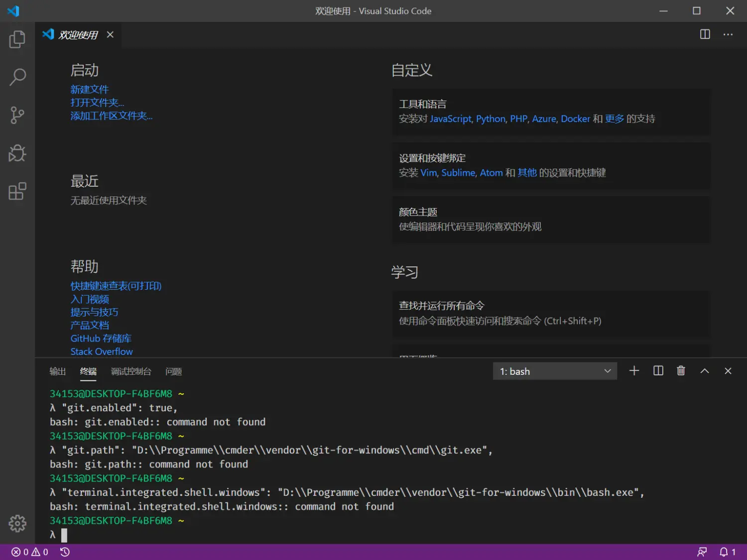Switch to the 终端 panel tab
This screenshot has width=747, height=560.
click(x=88, y=371)
